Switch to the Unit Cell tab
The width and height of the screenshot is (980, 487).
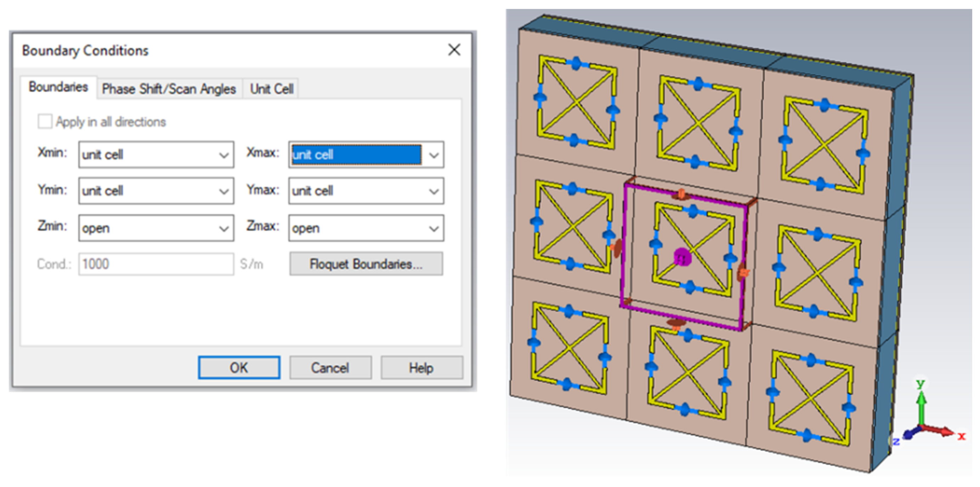(271, 89)
